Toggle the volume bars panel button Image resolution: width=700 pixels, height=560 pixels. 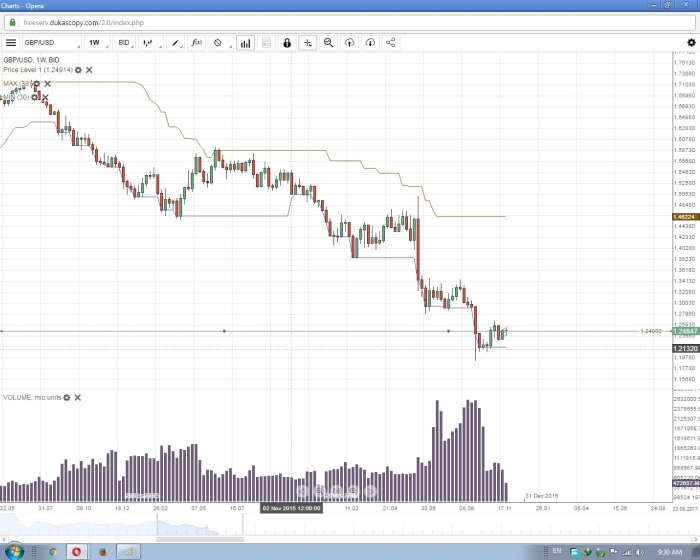[246, 43]
